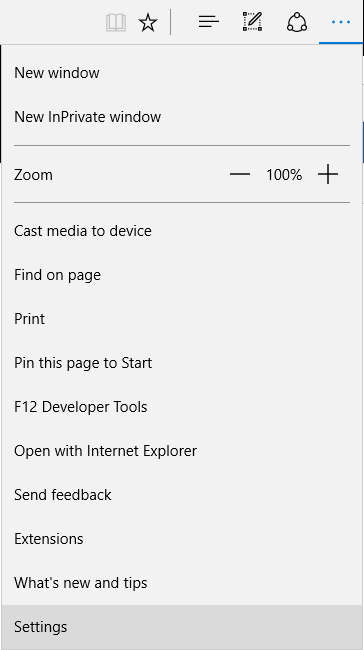This screenshot has width=364, height=650.
Task: Close the More actions ellipsis menu
Action: (x=341, y=22)
